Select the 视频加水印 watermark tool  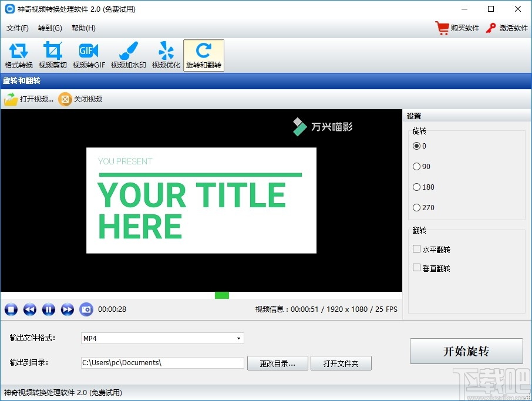click(x=129, y=56)
